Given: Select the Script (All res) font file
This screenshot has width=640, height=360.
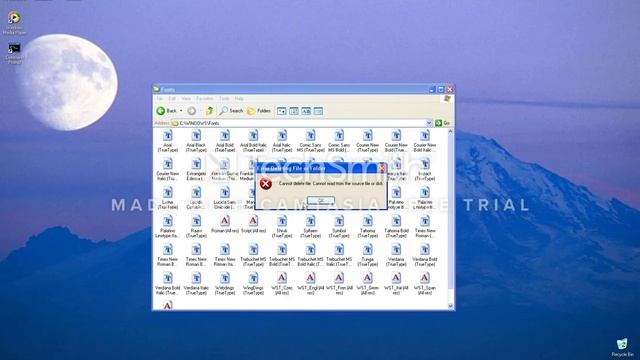Looking at the screenshot, I should (x=253, y=224).
